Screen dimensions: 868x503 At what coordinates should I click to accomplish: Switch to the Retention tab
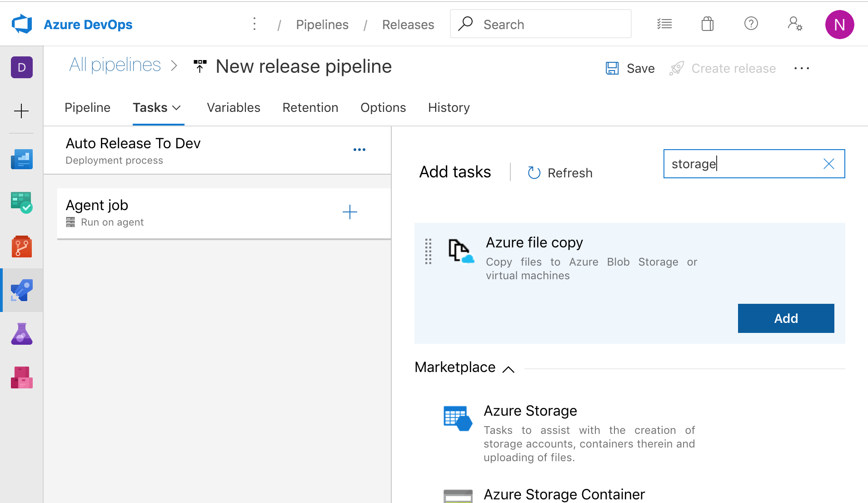(x=310, y=108)
